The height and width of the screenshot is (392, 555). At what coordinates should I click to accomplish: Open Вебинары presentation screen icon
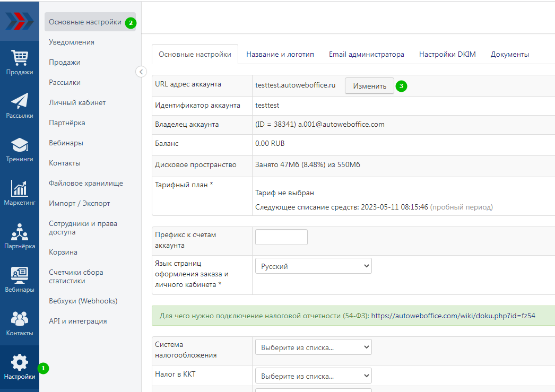tap(20, 275)
